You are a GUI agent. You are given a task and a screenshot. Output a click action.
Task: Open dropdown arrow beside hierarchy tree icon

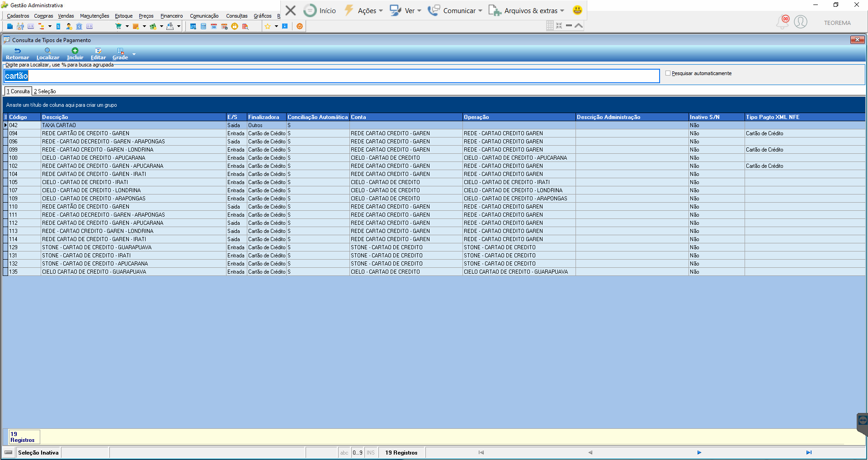(50, 26)
